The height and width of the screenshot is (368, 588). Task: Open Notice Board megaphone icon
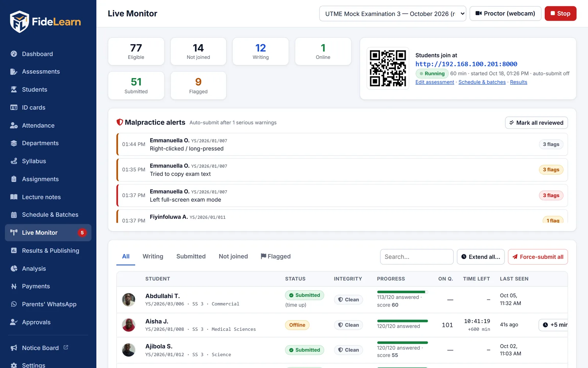click(x=14, y=348)
